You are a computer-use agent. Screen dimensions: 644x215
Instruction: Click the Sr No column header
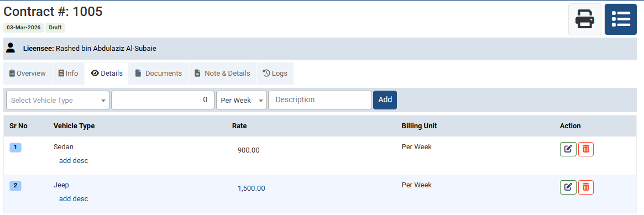(18, 126)
